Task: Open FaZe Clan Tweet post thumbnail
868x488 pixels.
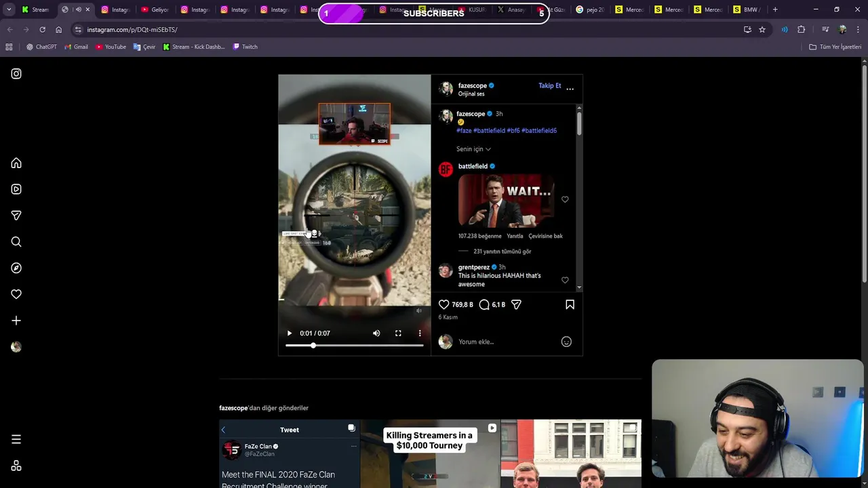Action: 289,453
